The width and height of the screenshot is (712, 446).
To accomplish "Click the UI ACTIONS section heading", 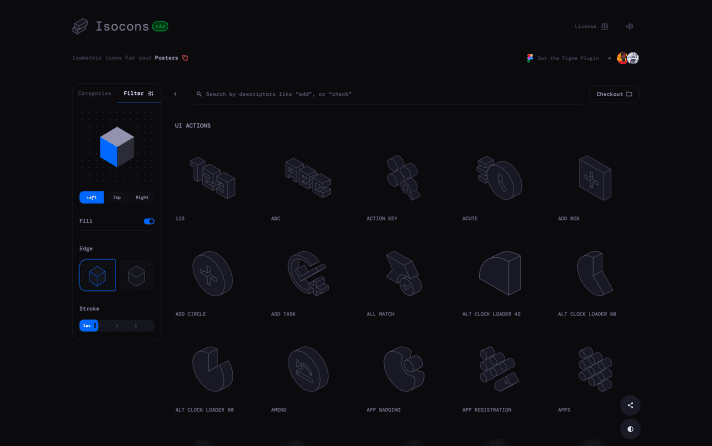I will click(193, 126).
